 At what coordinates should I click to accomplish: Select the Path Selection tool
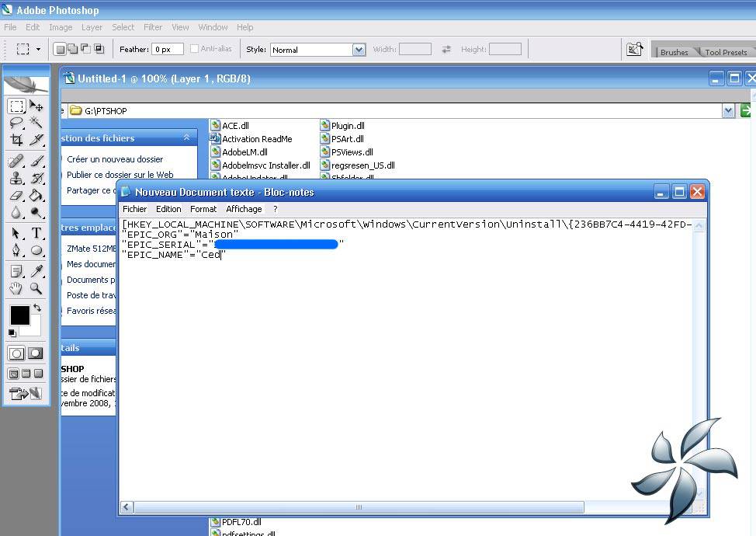coord(16,234)
